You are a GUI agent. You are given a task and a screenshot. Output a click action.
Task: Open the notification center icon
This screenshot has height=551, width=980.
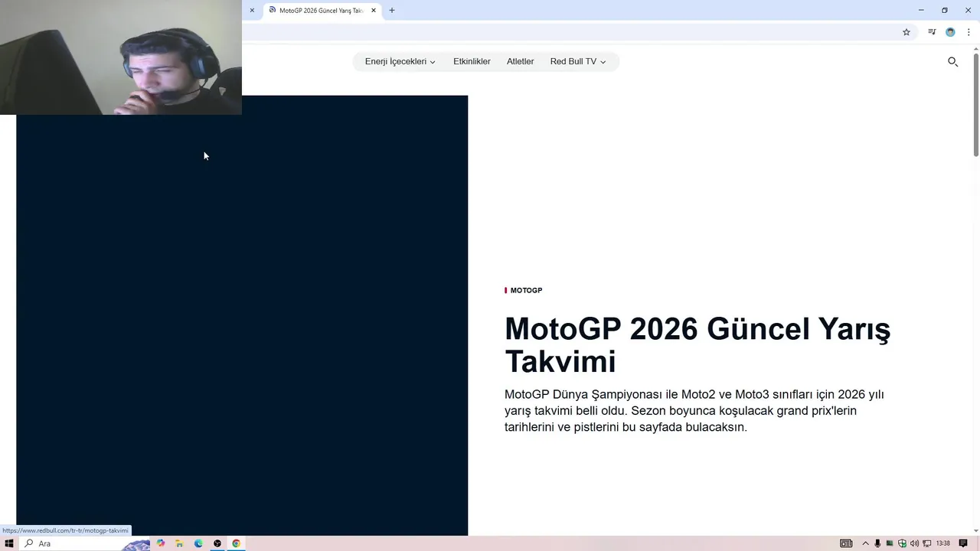pyautogui.click(x=964, y=543)
